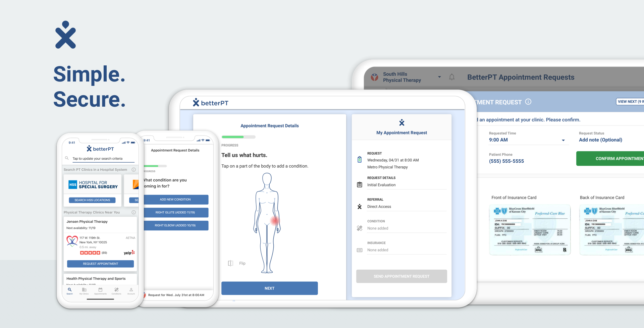Click the betterPT logo on the first phone
This screenshot has height=328, width=644.
point(100,149)
